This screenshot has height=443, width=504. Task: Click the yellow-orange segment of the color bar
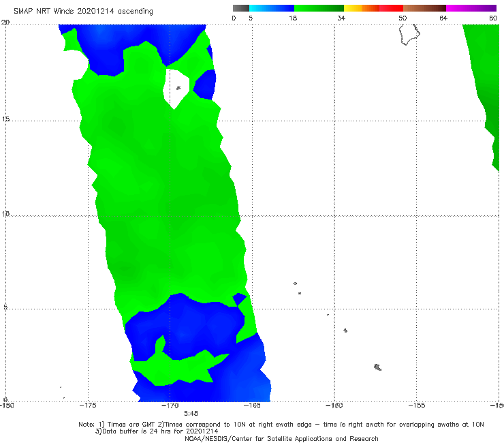tap(362, 8)
